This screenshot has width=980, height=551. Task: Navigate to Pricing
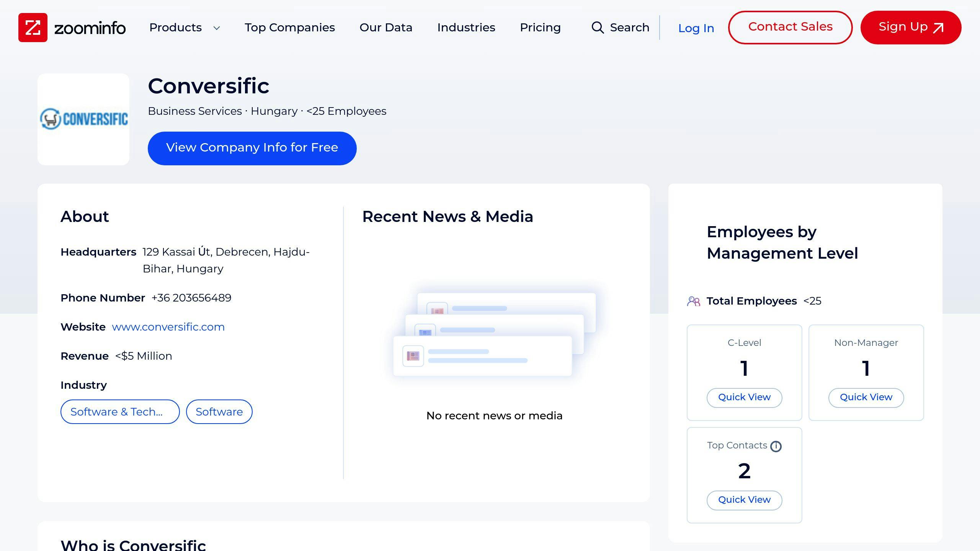click(x=540, y=28)
